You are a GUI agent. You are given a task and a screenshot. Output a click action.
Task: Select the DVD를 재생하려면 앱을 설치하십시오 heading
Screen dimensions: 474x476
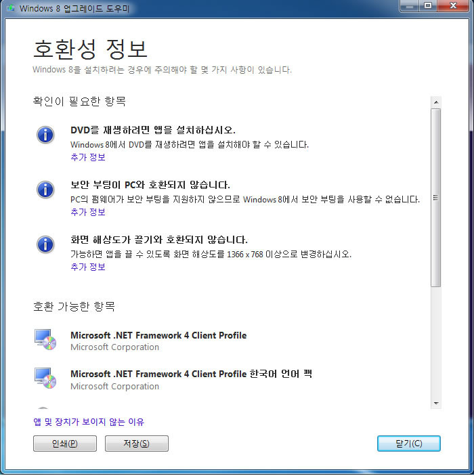point(153,130)
